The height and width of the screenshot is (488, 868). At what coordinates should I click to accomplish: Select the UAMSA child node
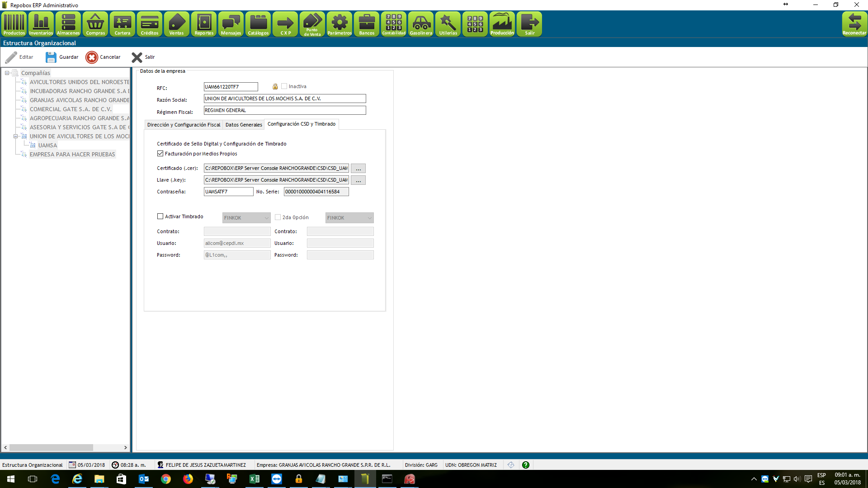(x=47, y=145)
